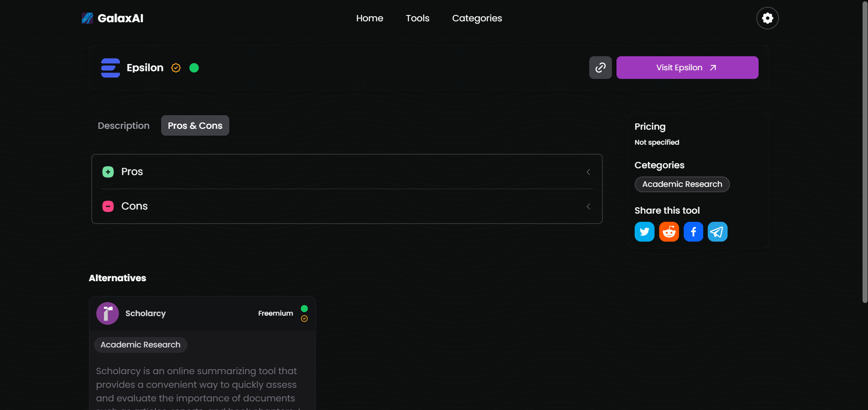Share this tool on Twitter
The height and width of the screenshot is (410, 868).
(644, 232)
